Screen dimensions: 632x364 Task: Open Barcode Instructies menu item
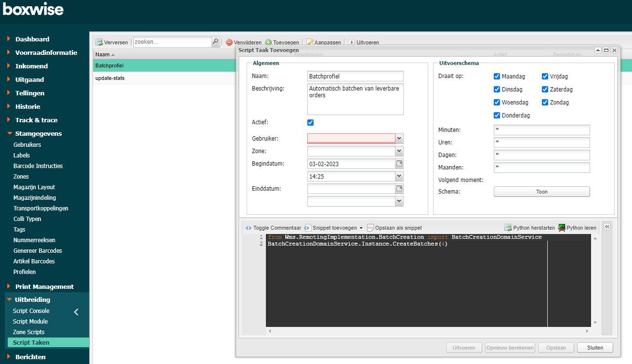click(38, 166)
